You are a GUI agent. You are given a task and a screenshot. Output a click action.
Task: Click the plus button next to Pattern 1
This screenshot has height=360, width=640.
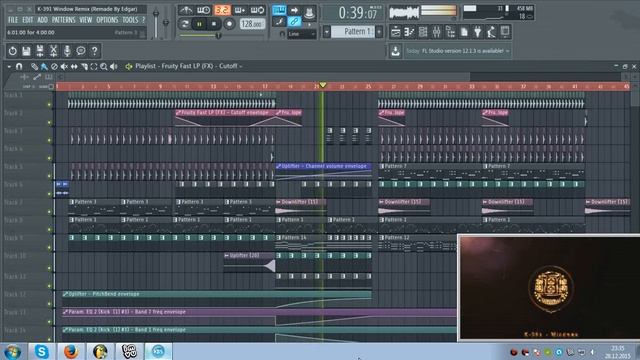click(x=379, y=32)
